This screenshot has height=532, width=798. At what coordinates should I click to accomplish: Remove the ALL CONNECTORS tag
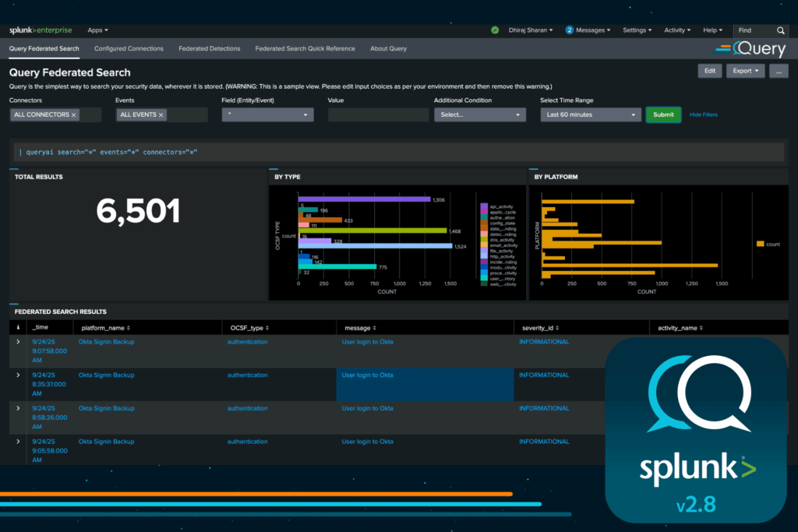(74, 115)
